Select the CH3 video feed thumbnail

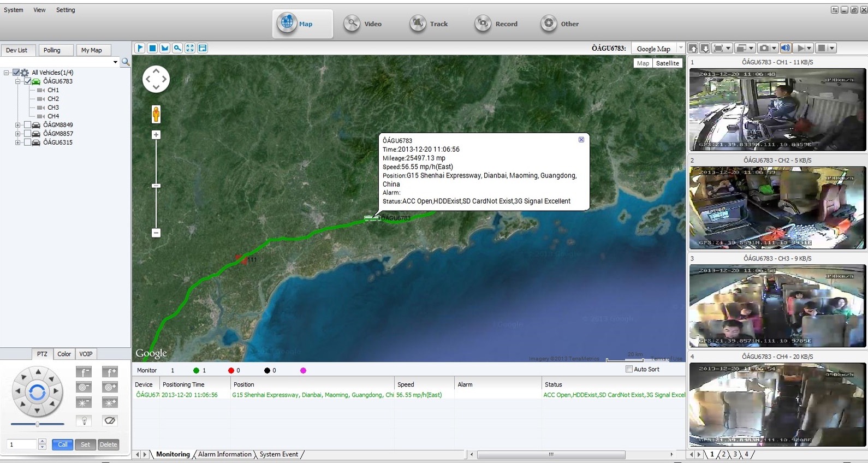(x=777, y=306)
